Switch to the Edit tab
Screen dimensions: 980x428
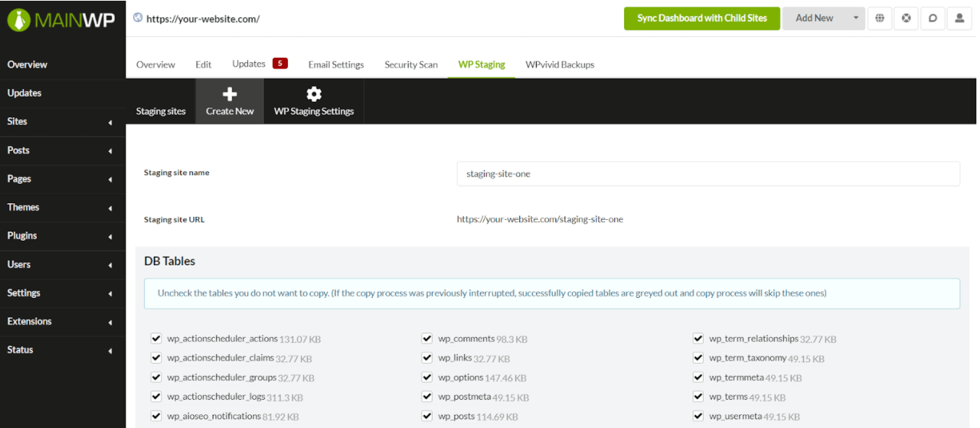pos(203,64)
